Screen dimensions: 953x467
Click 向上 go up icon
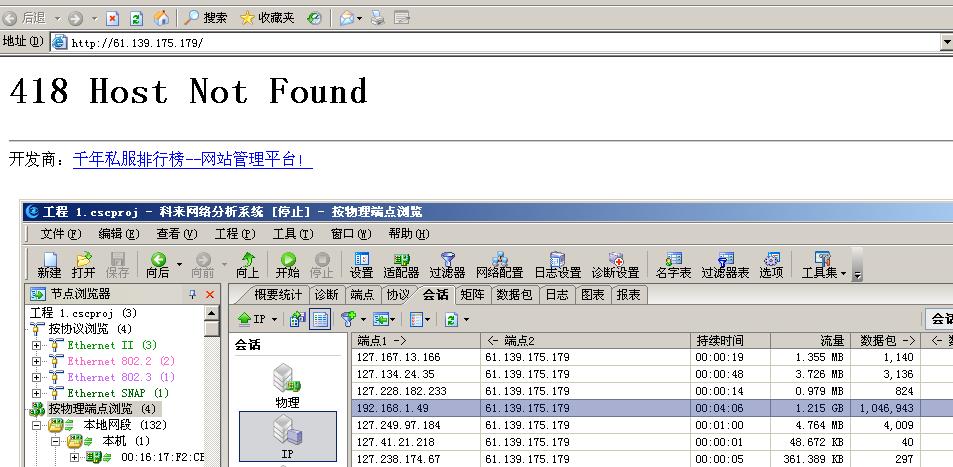(x=247, y=266)
